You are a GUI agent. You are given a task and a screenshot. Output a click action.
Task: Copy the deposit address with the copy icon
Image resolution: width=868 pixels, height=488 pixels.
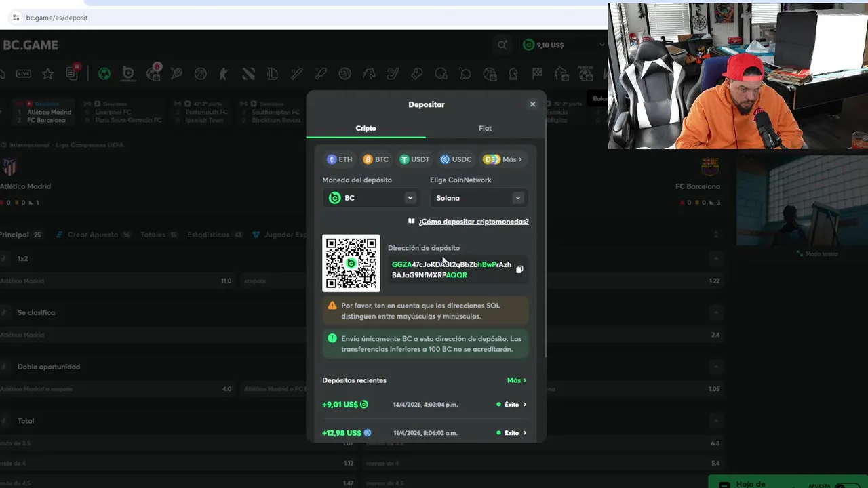519,270
